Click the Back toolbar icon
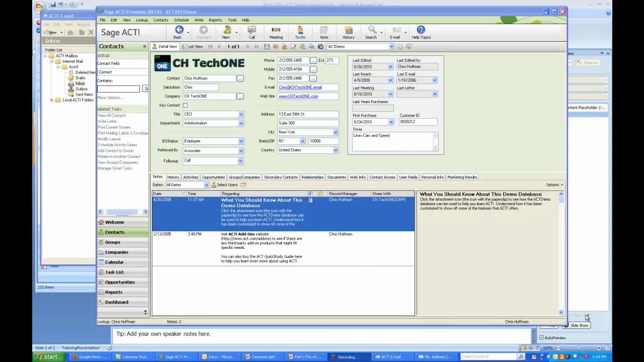The height and width of the screenshot is (362, 644). [x=178, y=32]
